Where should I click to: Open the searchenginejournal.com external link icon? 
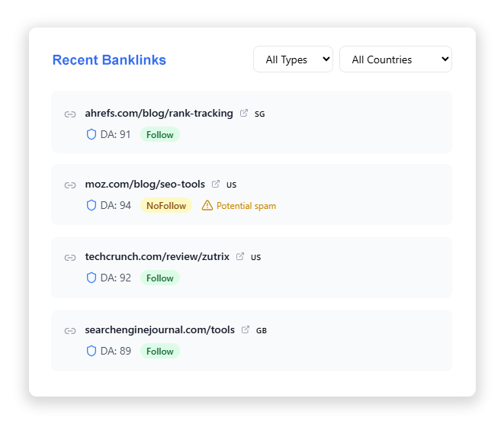coord(246,329)
